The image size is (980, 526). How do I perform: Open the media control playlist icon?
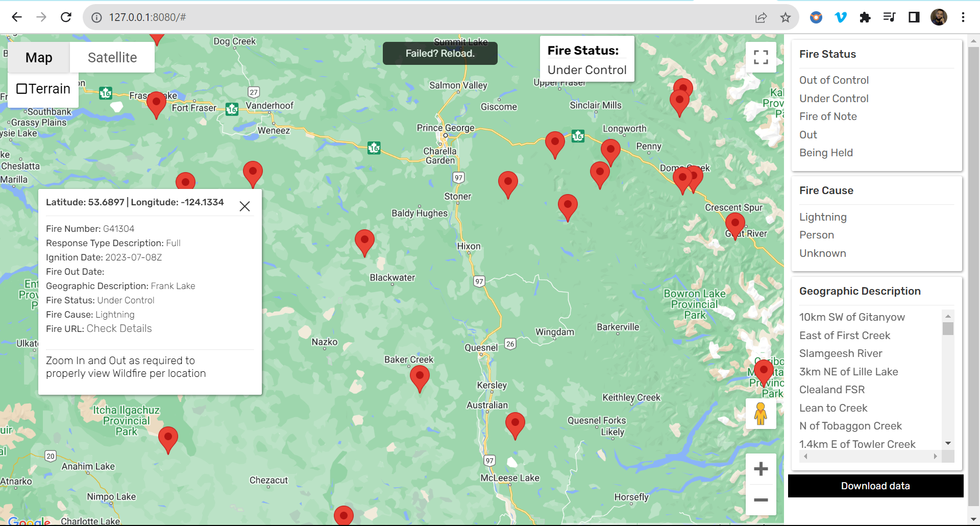[x=890, y=17]
